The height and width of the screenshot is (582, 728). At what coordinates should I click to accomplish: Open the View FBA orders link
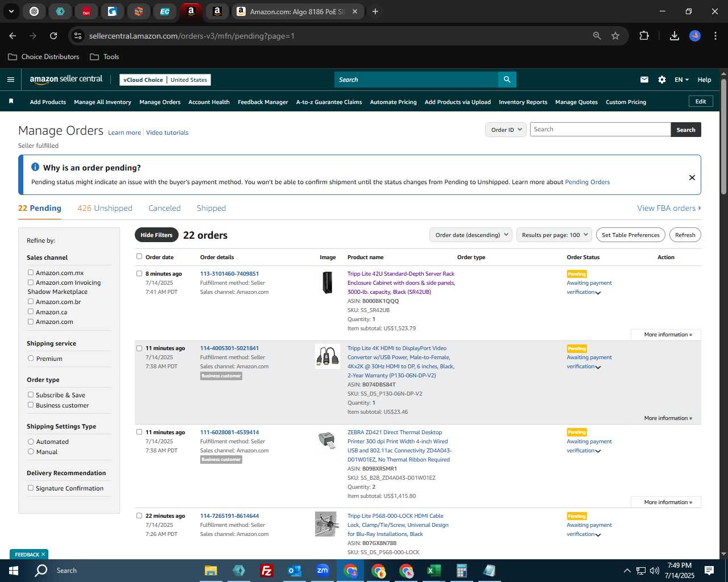[669, 208]
